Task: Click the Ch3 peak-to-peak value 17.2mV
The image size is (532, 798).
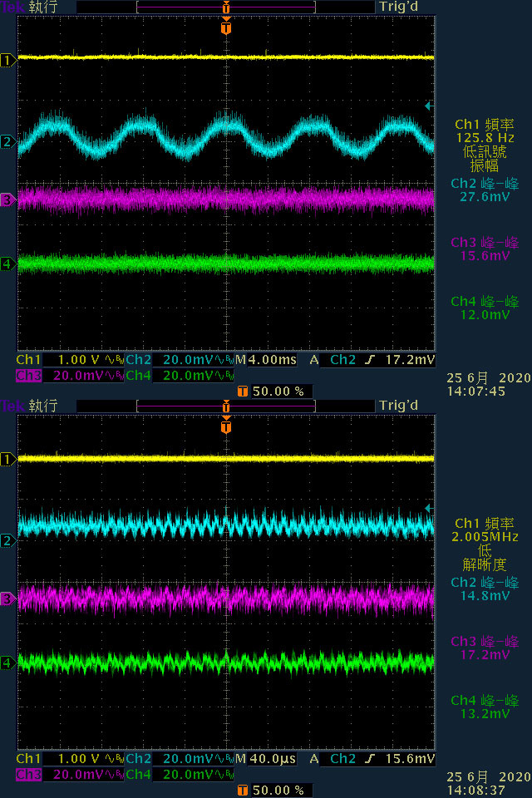Action: 485,655
